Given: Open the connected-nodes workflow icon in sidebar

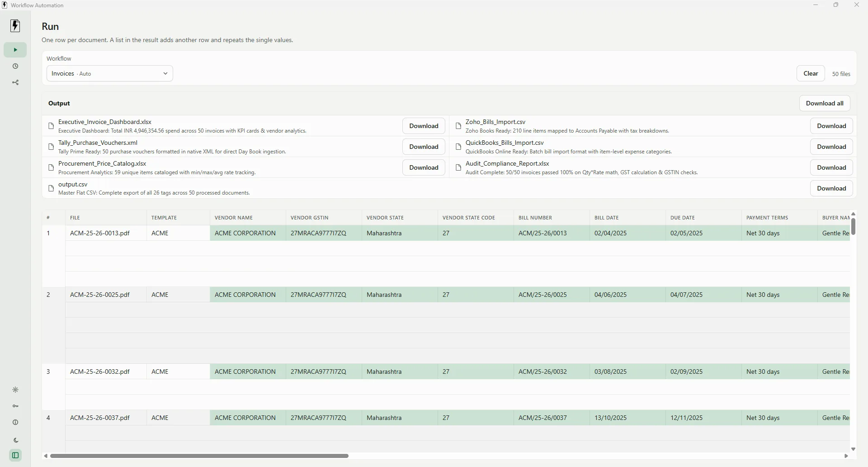Looking at the screenshot, I should (x=15, y=82).
